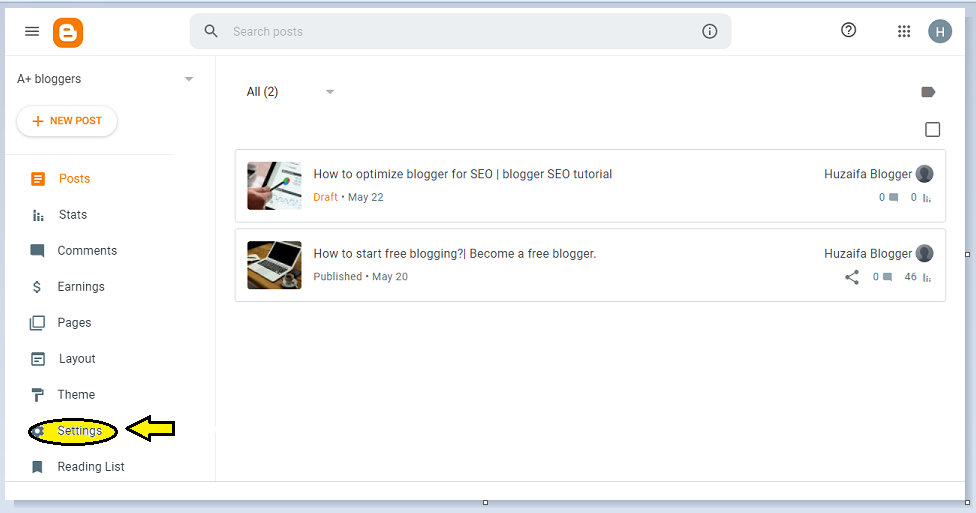
Task: Click the Layout icon
Action: [38, 359]
